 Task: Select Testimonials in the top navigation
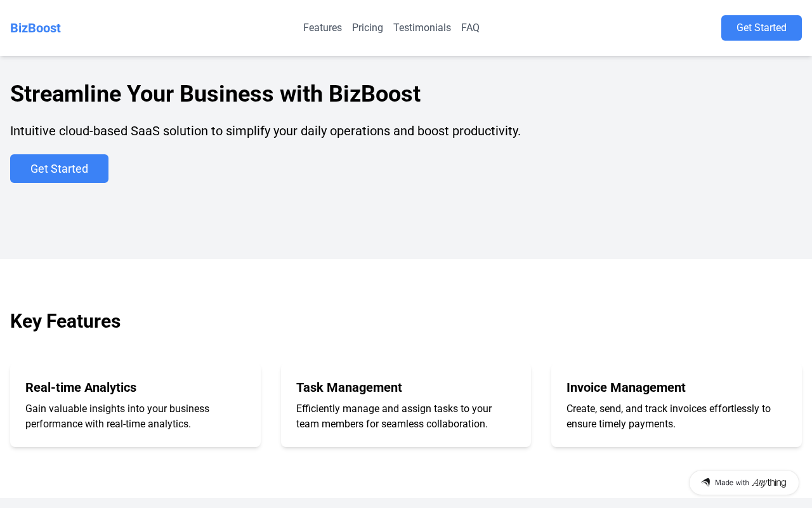pos(422,28)
